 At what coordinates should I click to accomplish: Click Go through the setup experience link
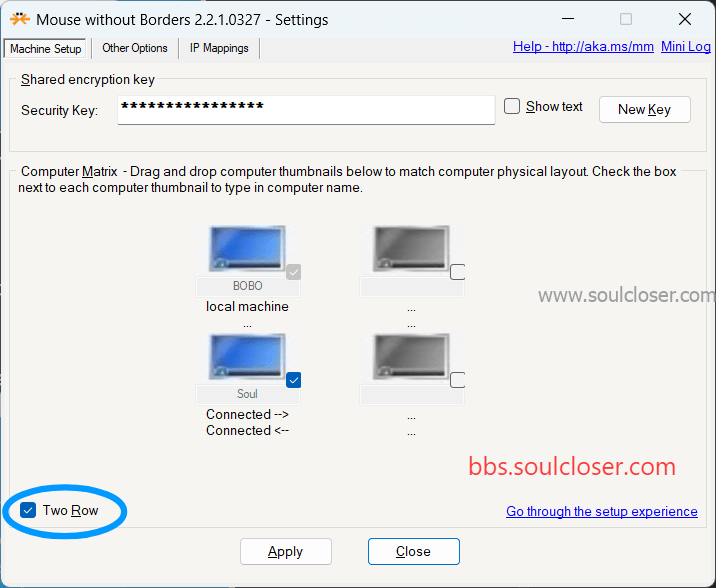tap(601, 511)
